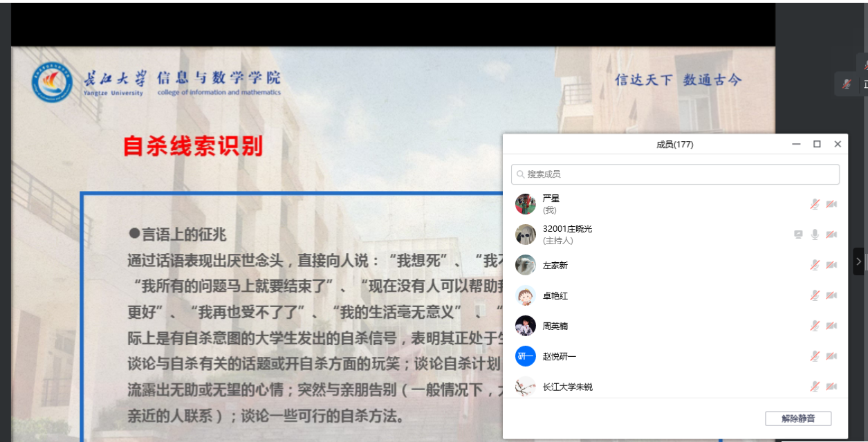Click the muted mic icon in the right video strip

[847, 84]
